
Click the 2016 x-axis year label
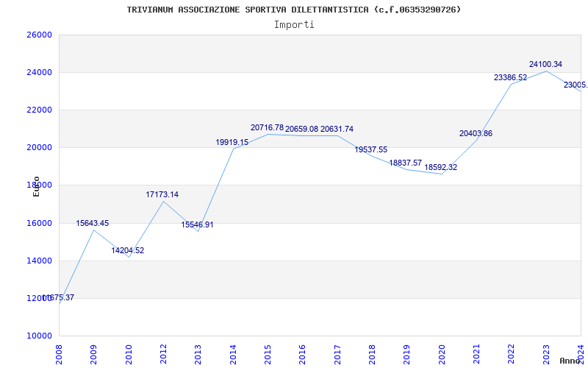(303, 354)
